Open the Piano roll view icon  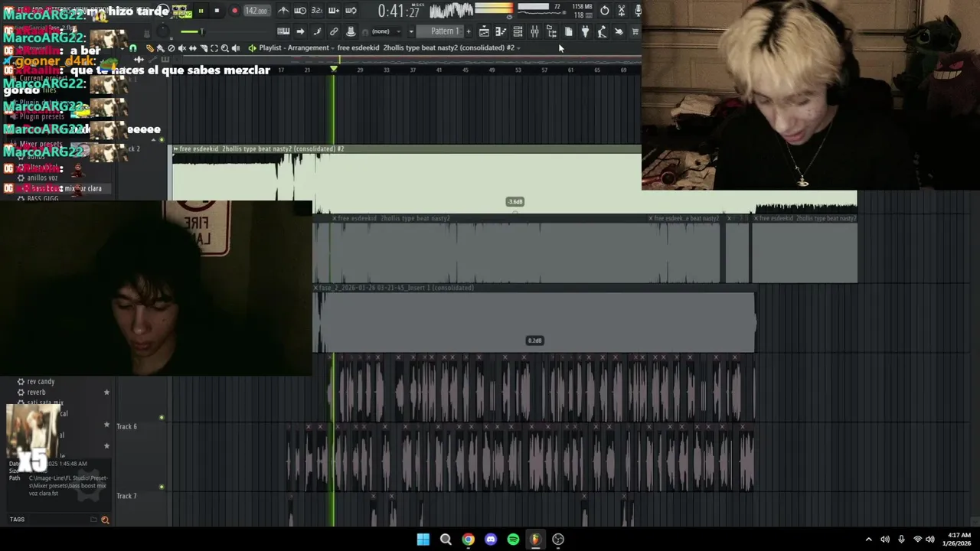[501, 31]
